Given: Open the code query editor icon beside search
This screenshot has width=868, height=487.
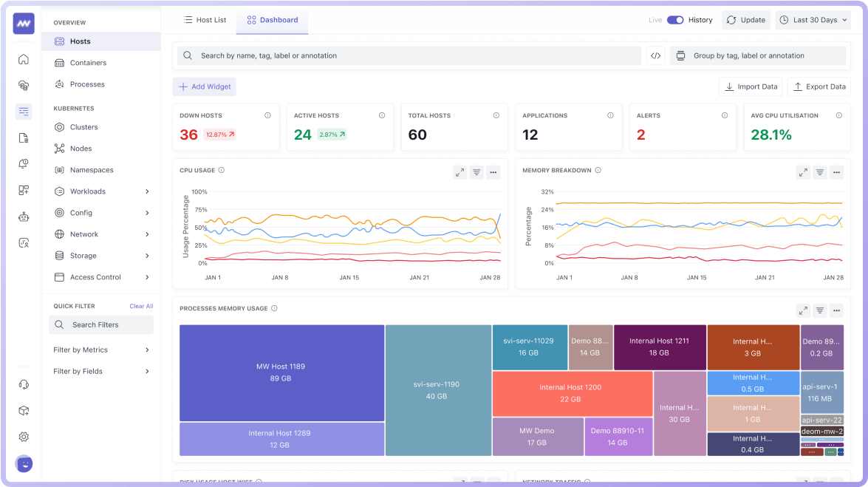Looking at the screenshot, I should pyautogui.click(x=655, y=55).
